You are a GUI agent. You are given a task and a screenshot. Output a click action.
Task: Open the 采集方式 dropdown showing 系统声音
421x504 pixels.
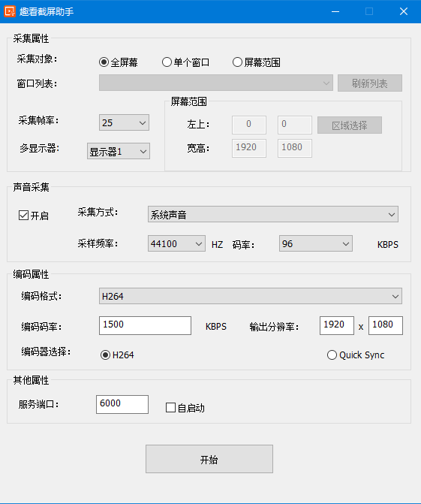[x=273, y=214]
